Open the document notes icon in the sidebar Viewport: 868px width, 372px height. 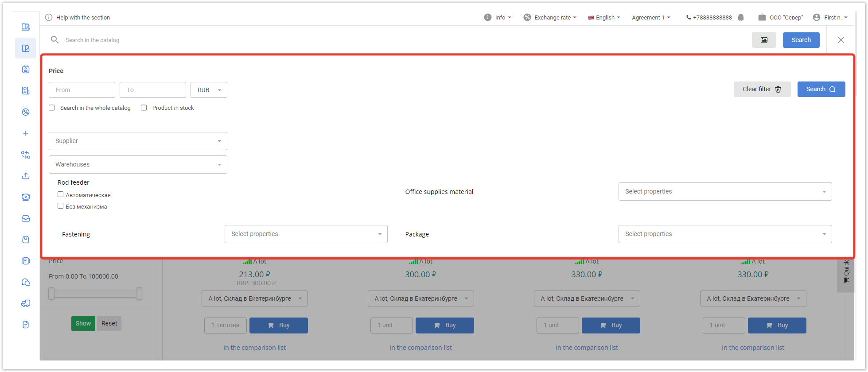coord(26,261)
